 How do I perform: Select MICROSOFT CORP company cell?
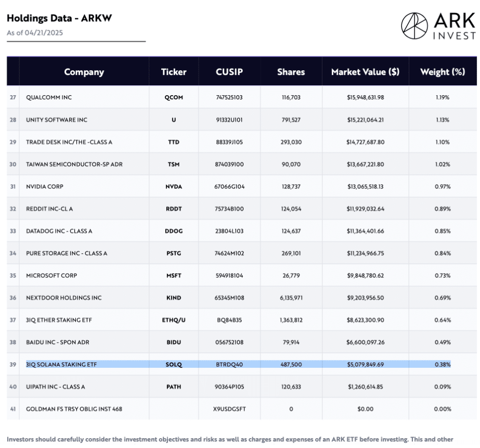[x=51, y=276]
